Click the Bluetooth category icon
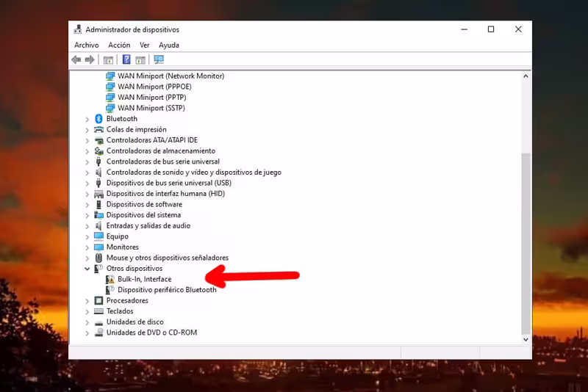Viewport: 588px width, 392px height. click(98, 119)
